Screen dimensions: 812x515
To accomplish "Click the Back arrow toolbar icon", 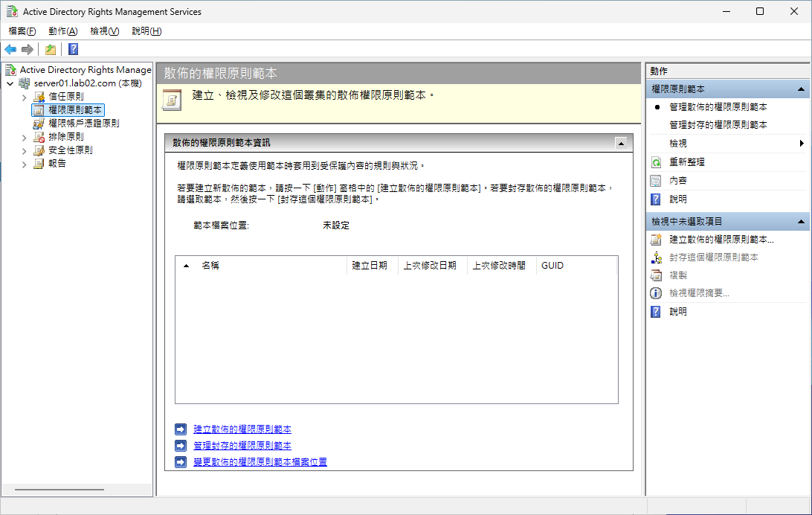I will point(10,49).
